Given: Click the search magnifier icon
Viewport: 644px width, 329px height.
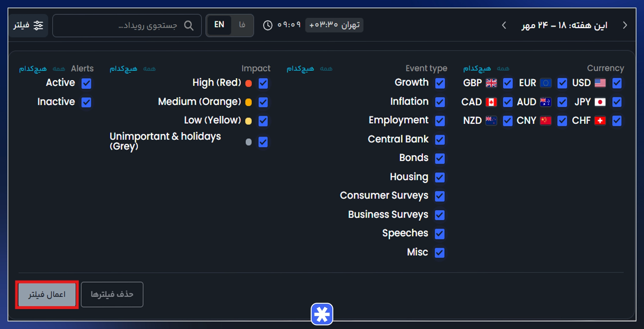Looking at the screenshot, I should tap(189, 26).
